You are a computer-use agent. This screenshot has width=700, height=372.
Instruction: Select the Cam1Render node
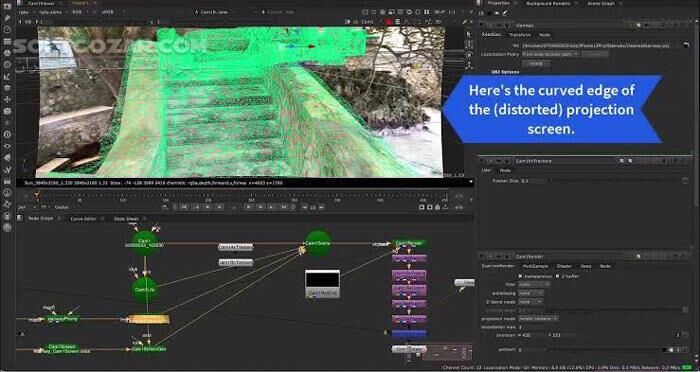409,244
